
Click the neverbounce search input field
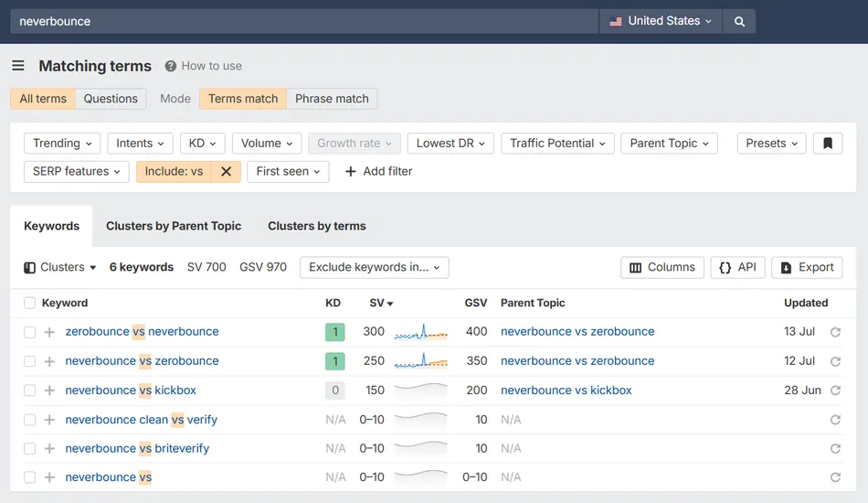[x=304, y=21]
